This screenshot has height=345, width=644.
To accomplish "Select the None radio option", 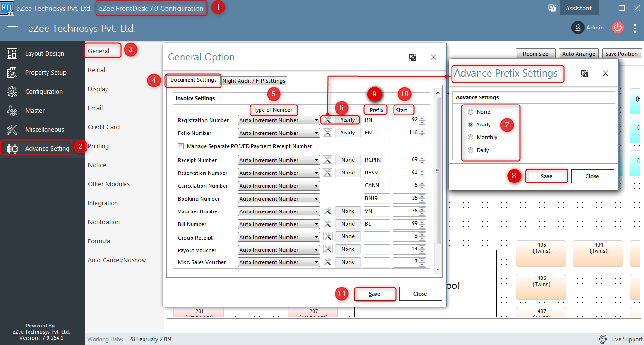I will (471, 112).
